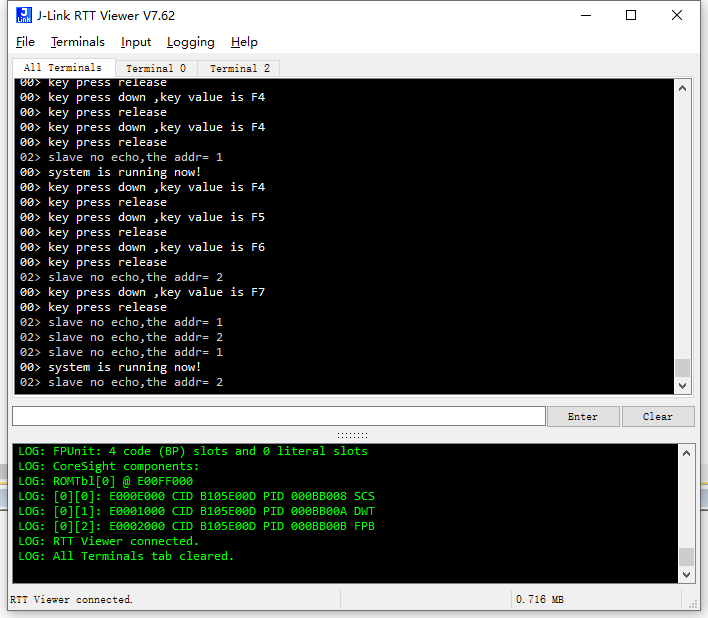This screenshot has width=708, height=618.
Task: Click the J-Link application icon in title bar
Action: click(23, 15)
